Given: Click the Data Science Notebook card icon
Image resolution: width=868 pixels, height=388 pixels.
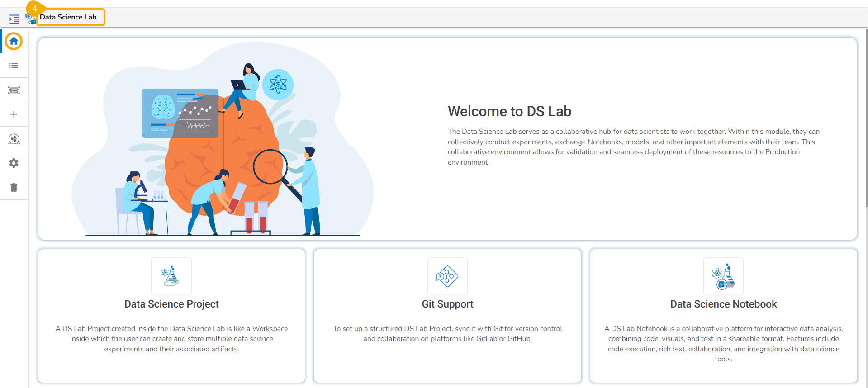Looking at the screenshot, I should 723,276.
